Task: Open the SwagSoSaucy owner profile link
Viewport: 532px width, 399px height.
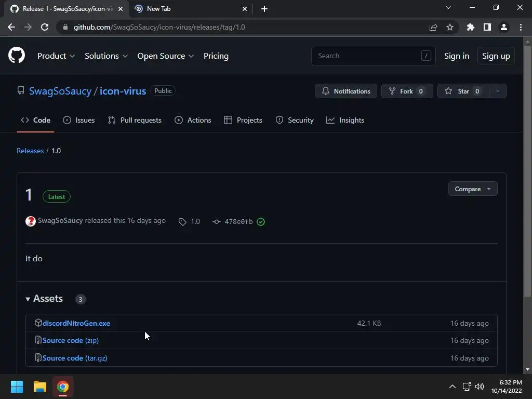Action: [60, 91]
